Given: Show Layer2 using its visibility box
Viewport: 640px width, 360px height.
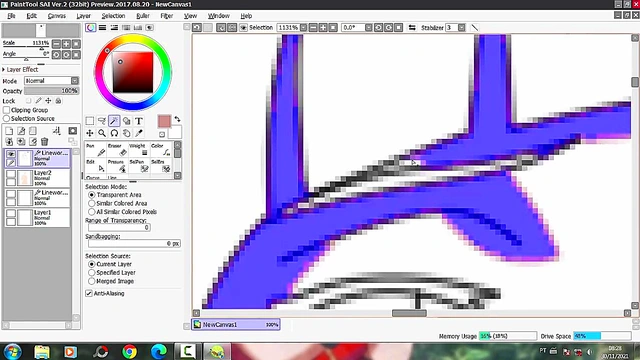Looking at the screenshot, I should pos(11,174).
